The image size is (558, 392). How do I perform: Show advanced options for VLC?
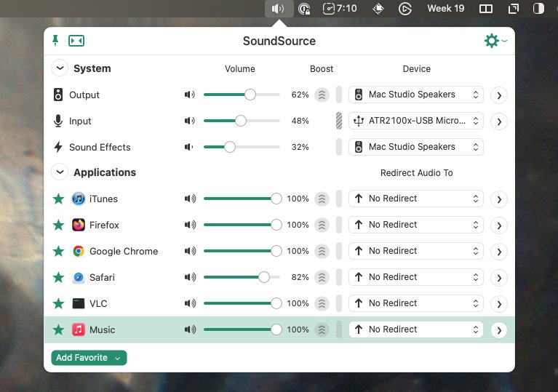click(499, 304)
